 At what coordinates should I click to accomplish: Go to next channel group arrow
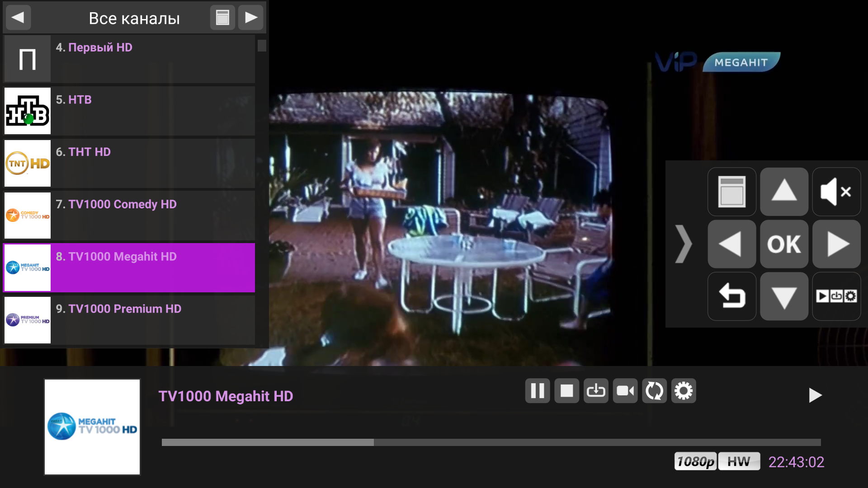pos(251,18)
